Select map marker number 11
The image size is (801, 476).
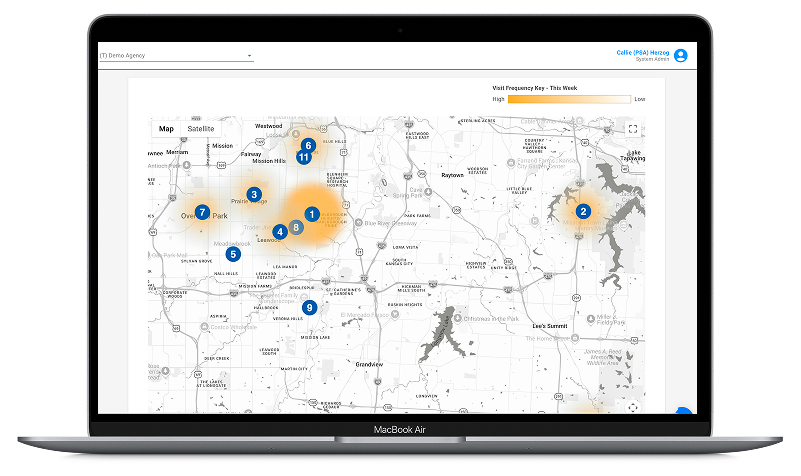pyautogui.click(x=304, y=157)
